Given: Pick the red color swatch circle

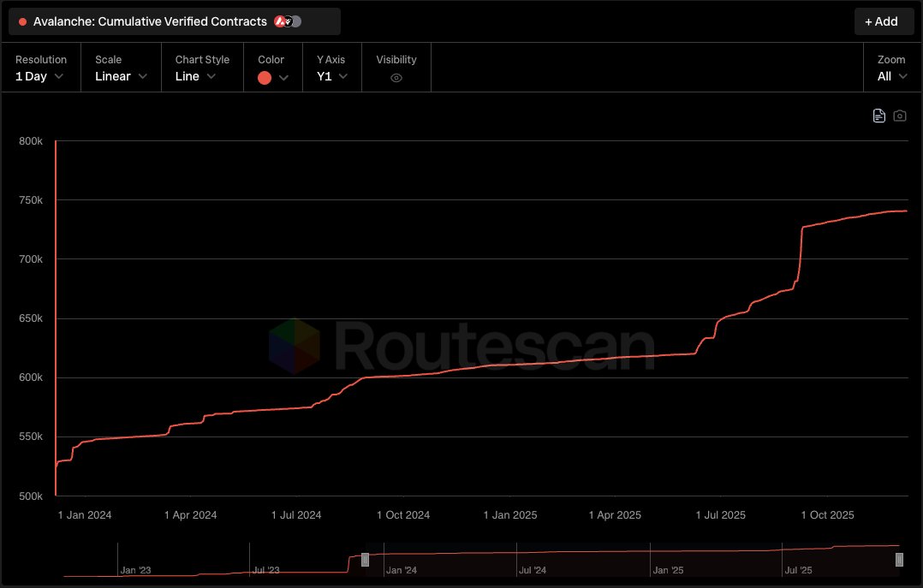Looking at the screenshot, I should [x=265, y=78].
